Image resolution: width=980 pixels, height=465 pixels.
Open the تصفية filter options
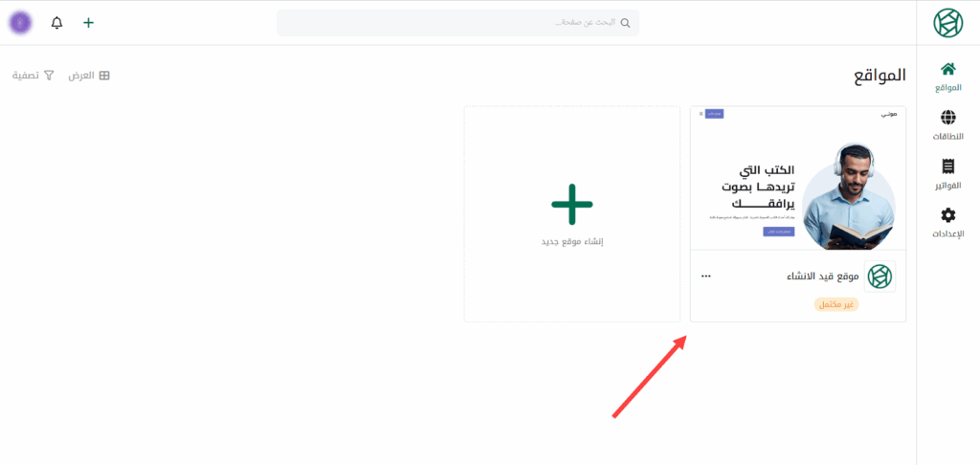[33, 76]
